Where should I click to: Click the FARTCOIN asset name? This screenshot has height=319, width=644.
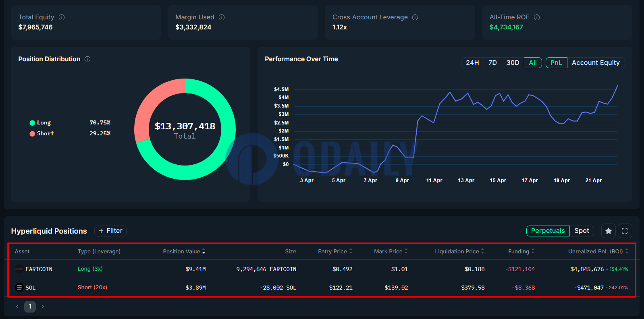[x=39, y=269]
